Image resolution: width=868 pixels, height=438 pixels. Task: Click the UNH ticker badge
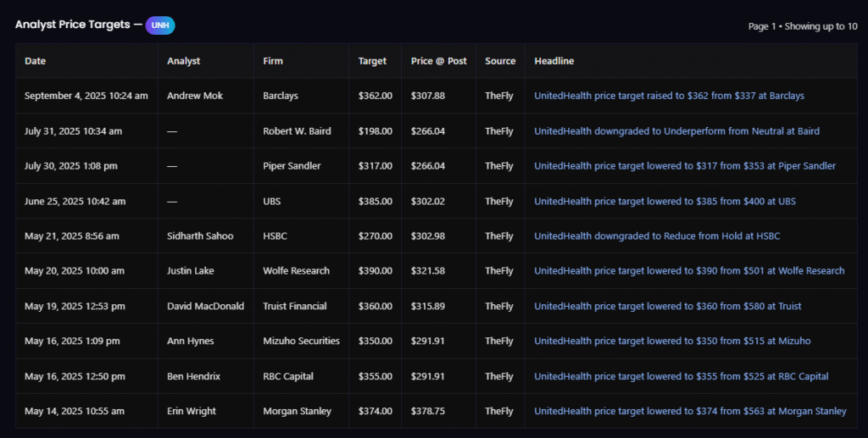(160, 25)
